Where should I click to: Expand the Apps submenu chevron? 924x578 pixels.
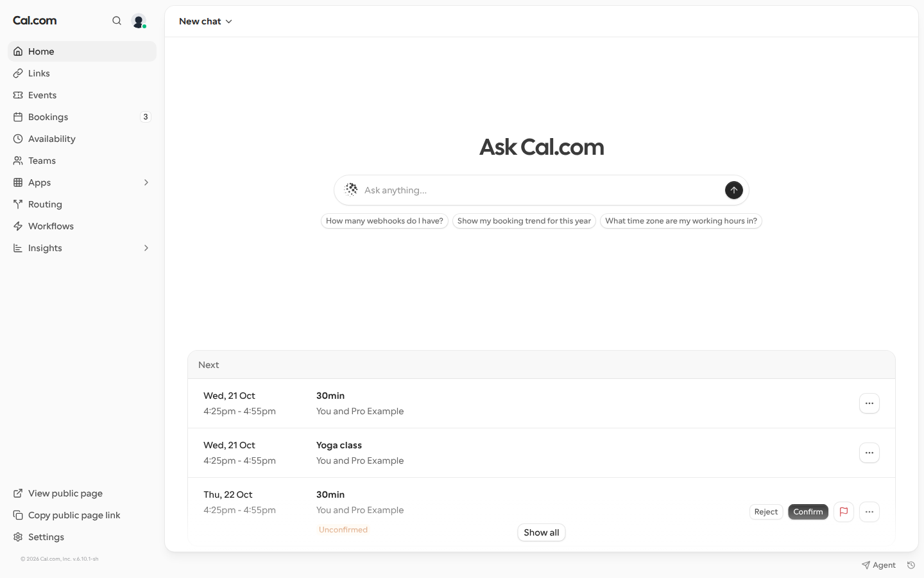point(146,182)
